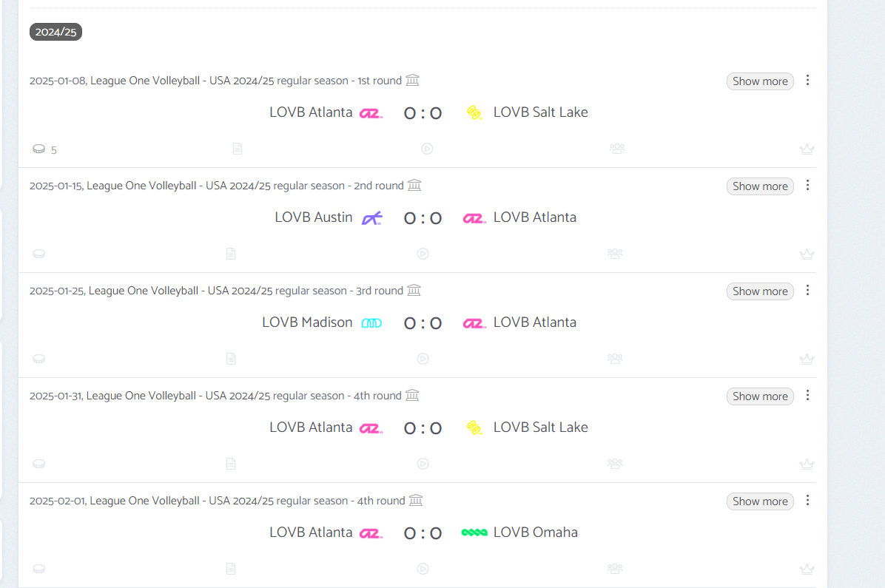Click play icon for 2025-02-01 Omaha match
The image size is (885, 588).
click(x=423, y=569)
